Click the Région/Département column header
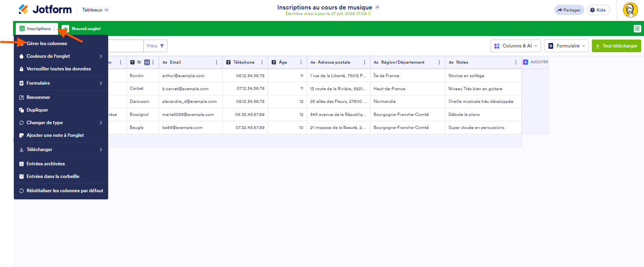The height and width of the screenshot is (267, 644). pyautogui.click(x=407, y=62)
